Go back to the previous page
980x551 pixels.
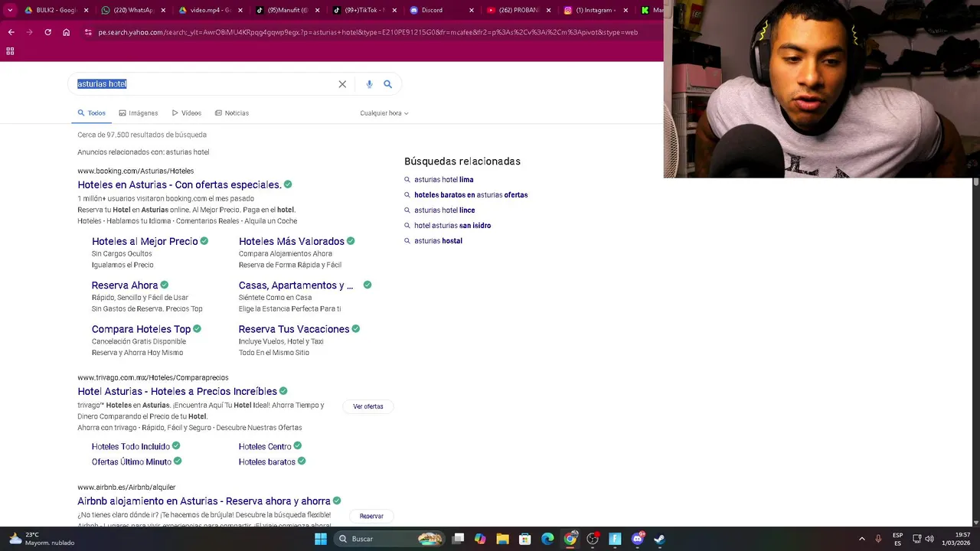(x=11, y=32)
